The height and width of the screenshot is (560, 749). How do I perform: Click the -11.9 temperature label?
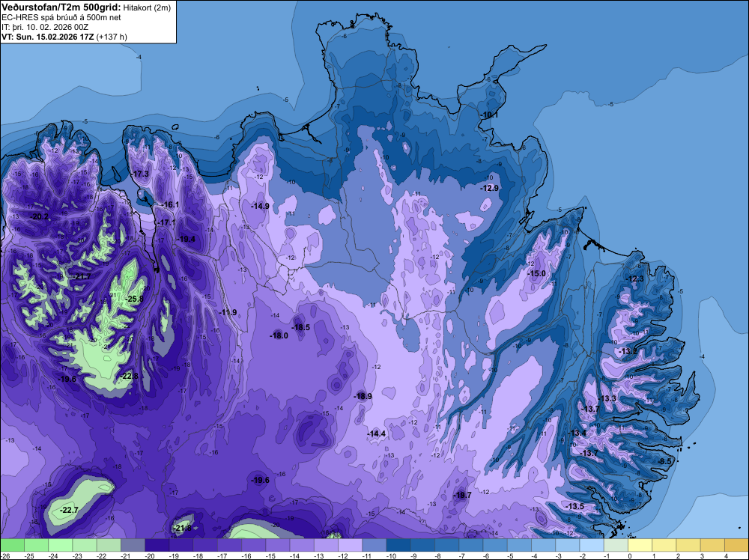point(228,312)
